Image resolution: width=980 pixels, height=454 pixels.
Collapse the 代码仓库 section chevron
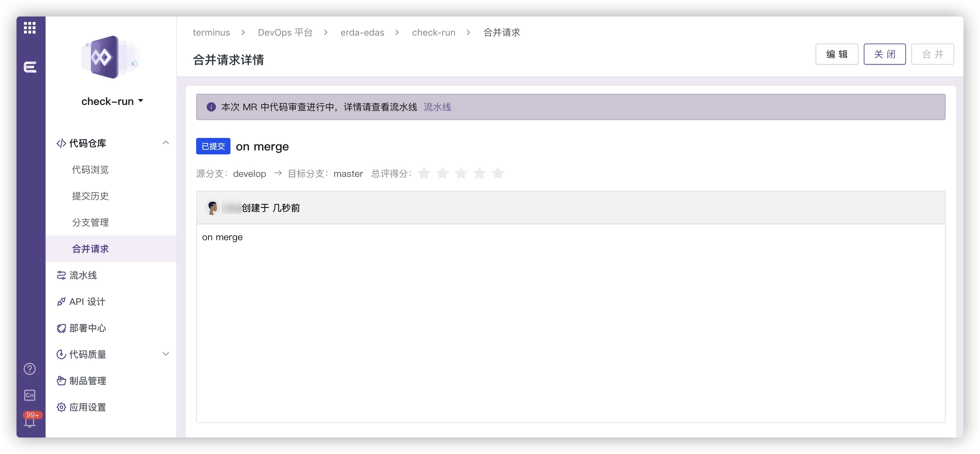tap(165, 143)
